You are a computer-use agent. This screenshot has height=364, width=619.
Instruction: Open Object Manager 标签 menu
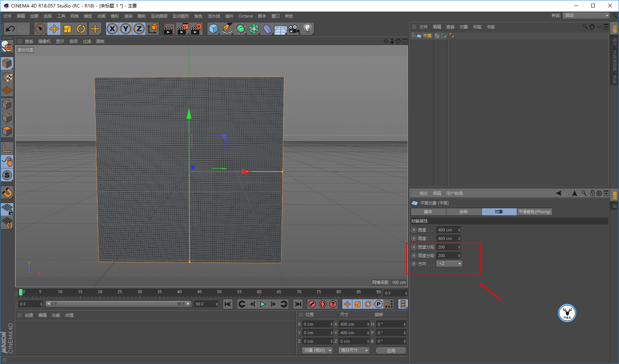coord(477,27)
